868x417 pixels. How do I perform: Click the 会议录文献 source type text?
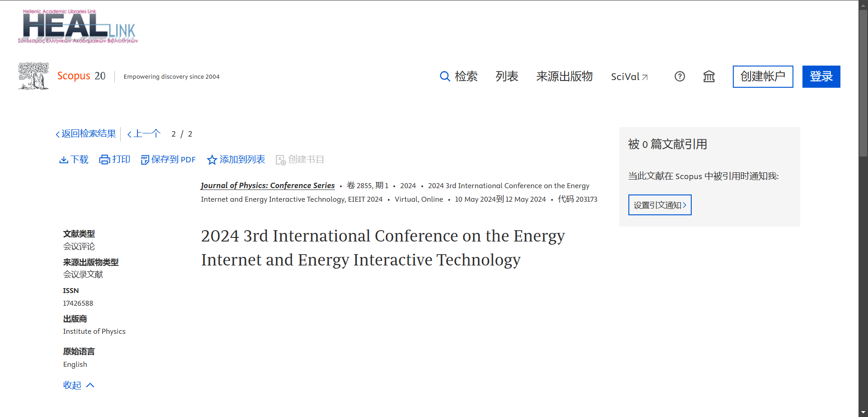[x=83, y=275]
